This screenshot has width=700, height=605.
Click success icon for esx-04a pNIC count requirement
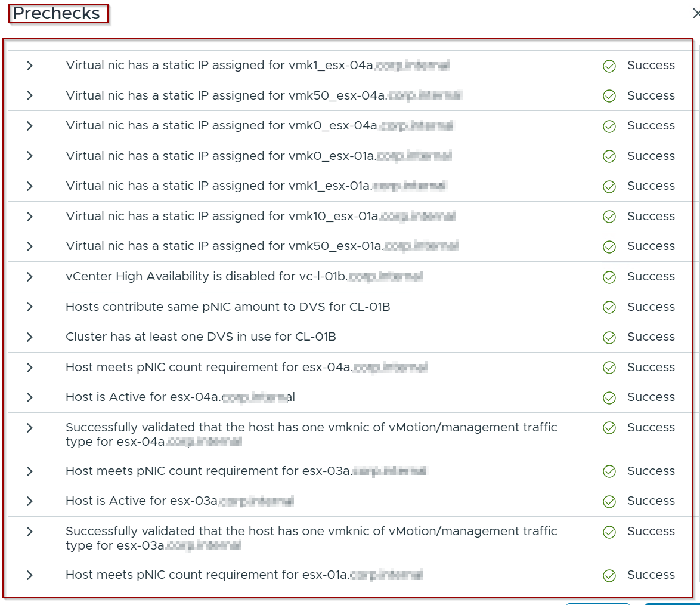[609, 368]
